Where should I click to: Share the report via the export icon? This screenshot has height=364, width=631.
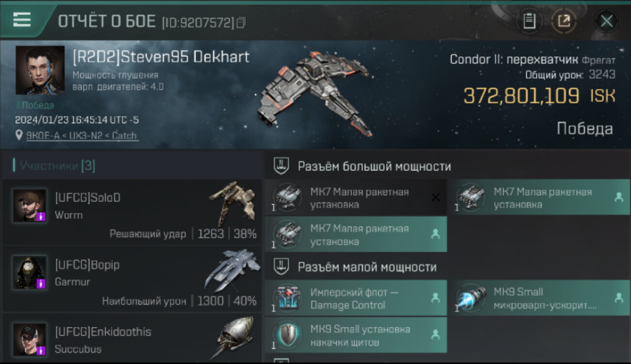pos(564,21)
